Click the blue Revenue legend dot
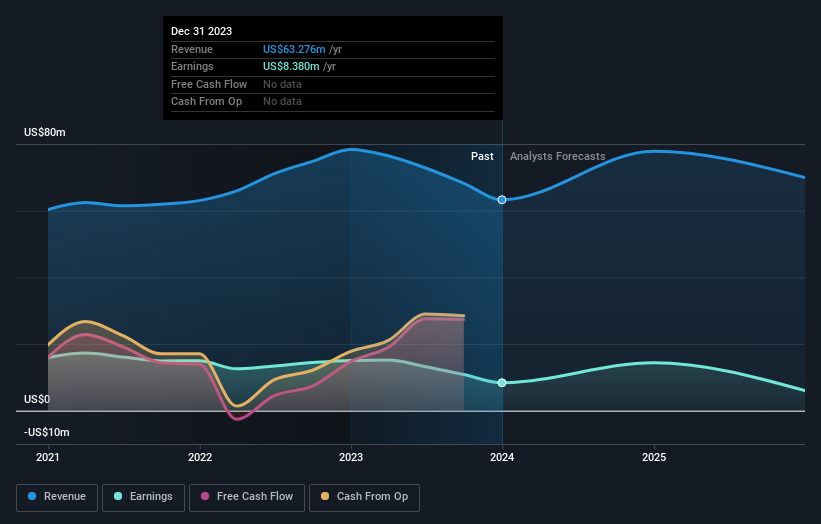 pyautogui.click(x=32, y=496)
